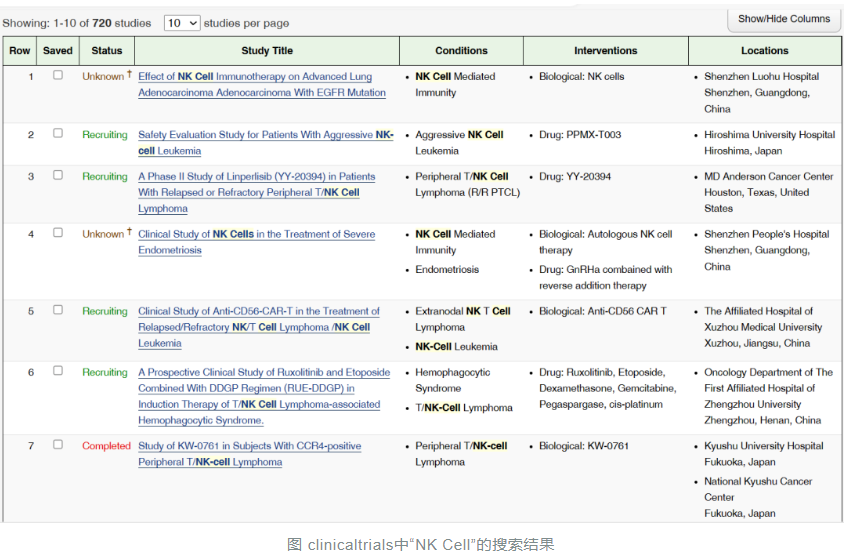This screenshot has width=852, height=559.
Task: Click the Status column header
Action: pyautogui.click(x=107, y=51)
